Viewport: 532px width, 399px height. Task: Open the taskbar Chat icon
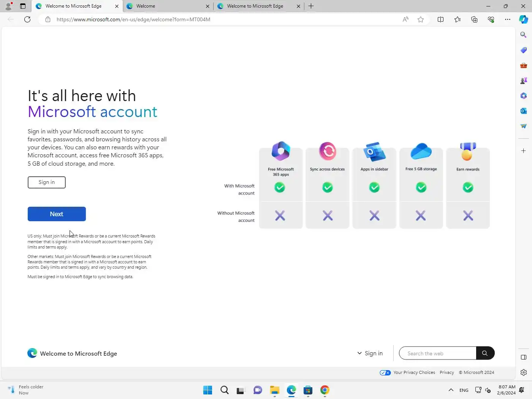click(x=258, y=390)
